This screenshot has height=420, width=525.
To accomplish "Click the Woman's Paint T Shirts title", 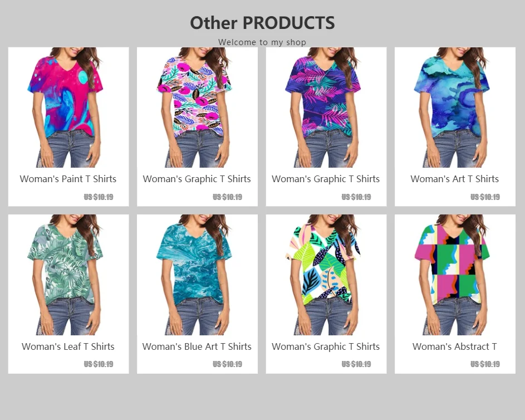I will (x=68, y=179).
